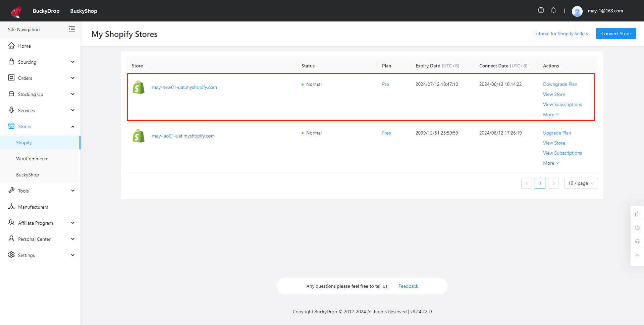Switch to BuckyDrop top tab

46,11
